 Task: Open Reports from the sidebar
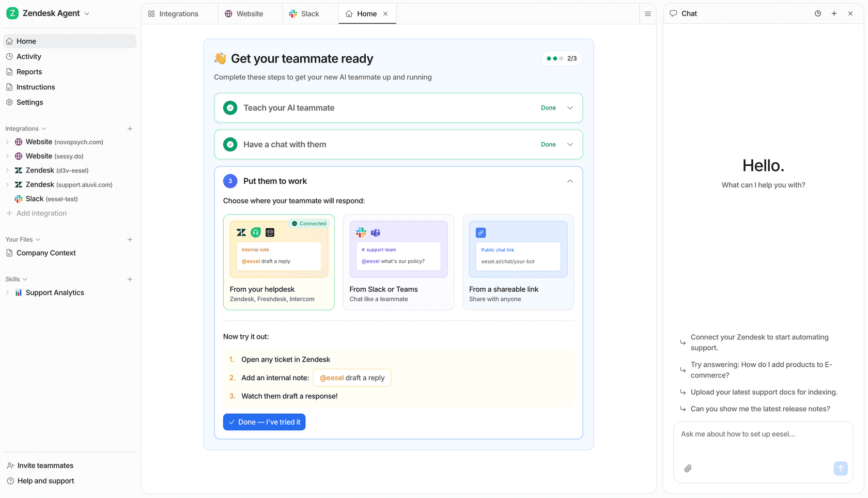(x=29, y=71)
